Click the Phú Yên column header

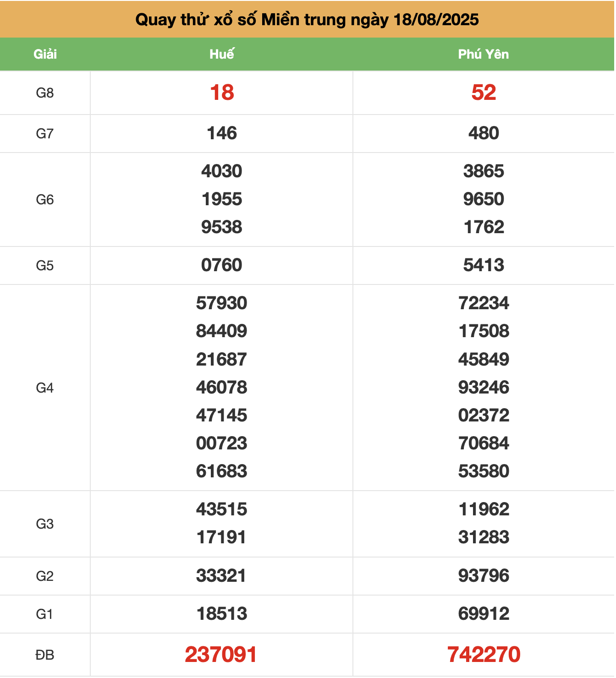(484, 54)
